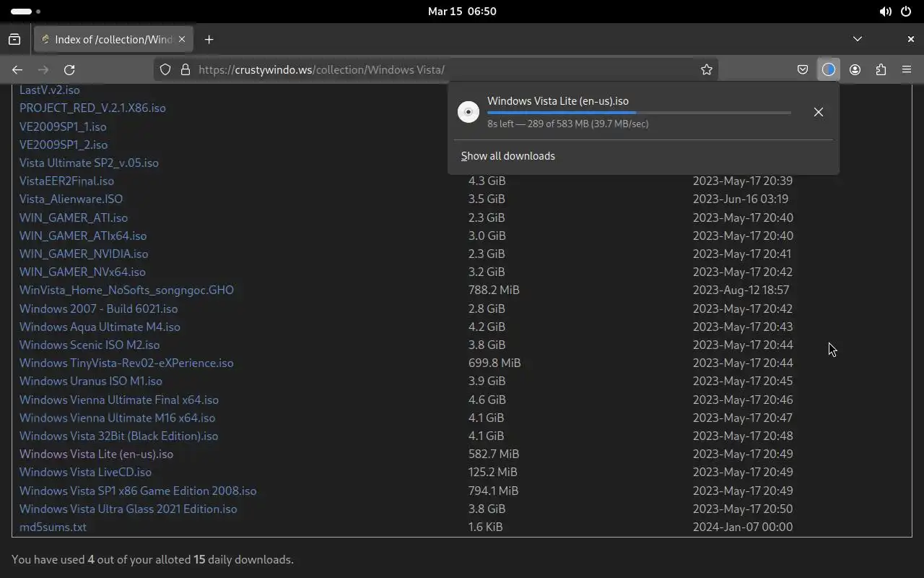The width and height of the screenshot is (924, 578).
Task: Open the Firefox hamburger application menu
Action: coord(907,70)
